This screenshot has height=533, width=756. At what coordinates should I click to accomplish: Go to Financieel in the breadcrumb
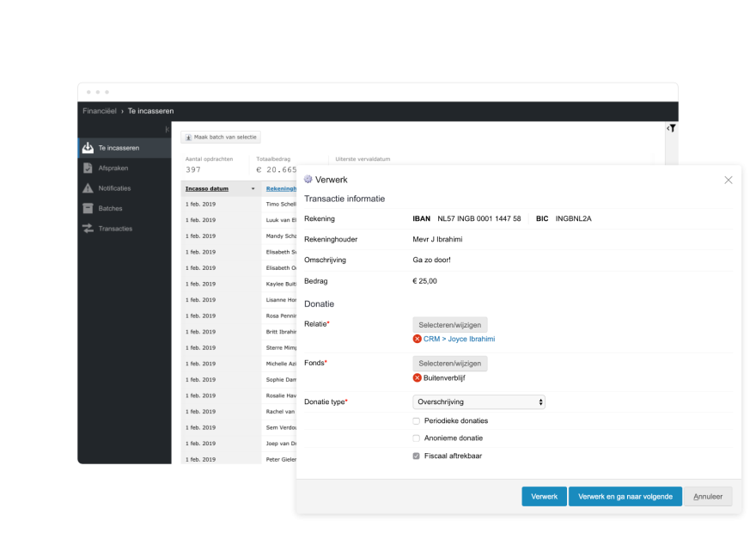100,111
